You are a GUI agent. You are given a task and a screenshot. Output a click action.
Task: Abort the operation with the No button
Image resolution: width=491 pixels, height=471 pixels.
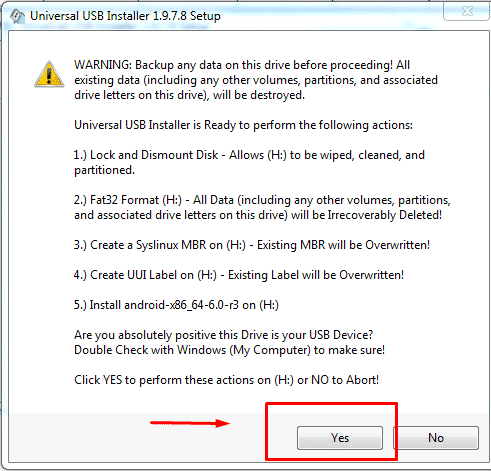[x=436, y=438]
